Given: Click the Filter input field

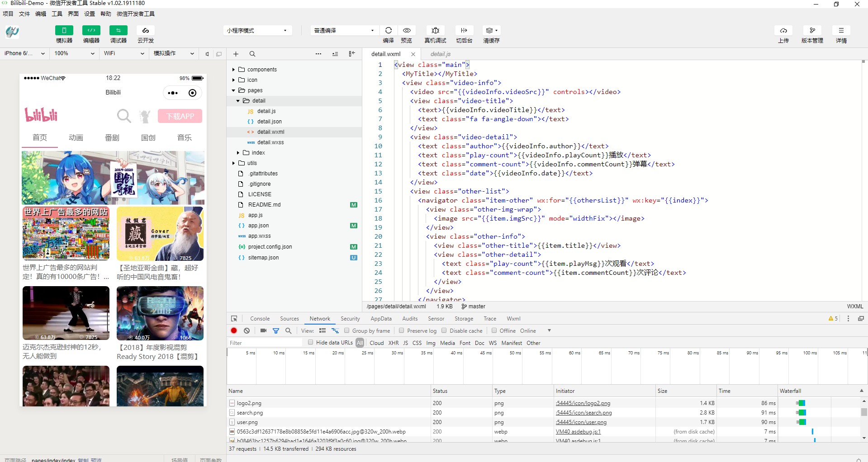Looking at the screenshot, I should [x=265, y=343].
